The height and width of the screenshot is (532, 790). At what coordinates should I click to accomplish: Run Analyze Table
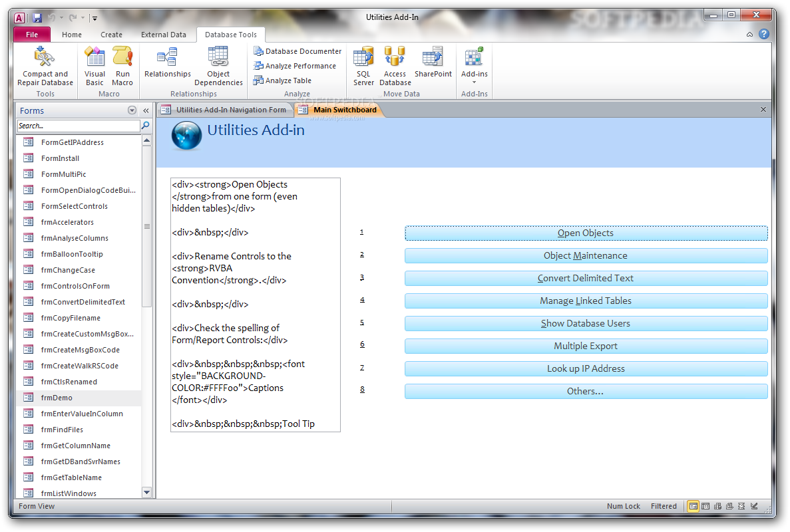[282, 80]
